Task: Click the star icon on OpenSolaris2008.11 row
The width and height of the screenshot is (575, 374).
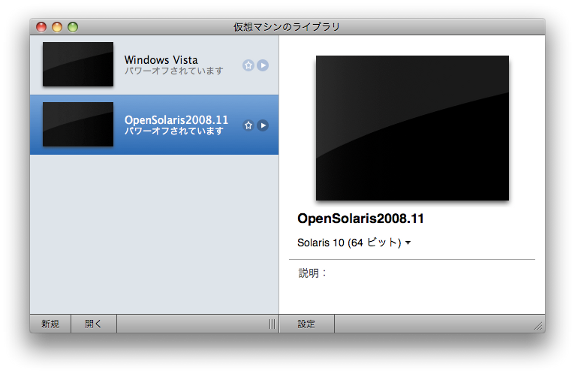Action: coord(248,125)
